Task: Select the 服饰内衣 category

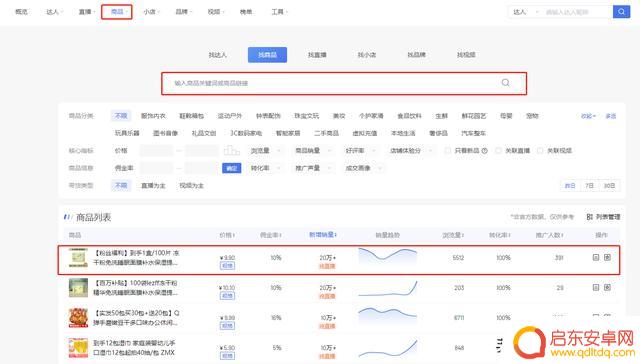Action: point(153,116)
